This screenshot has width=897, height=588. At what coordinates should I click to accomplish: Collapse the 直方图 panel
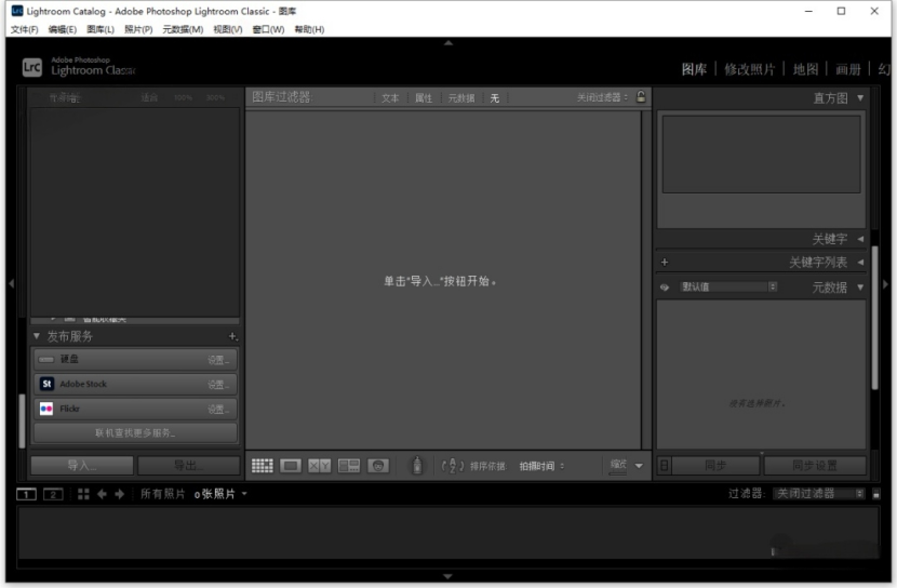(860, 98)
